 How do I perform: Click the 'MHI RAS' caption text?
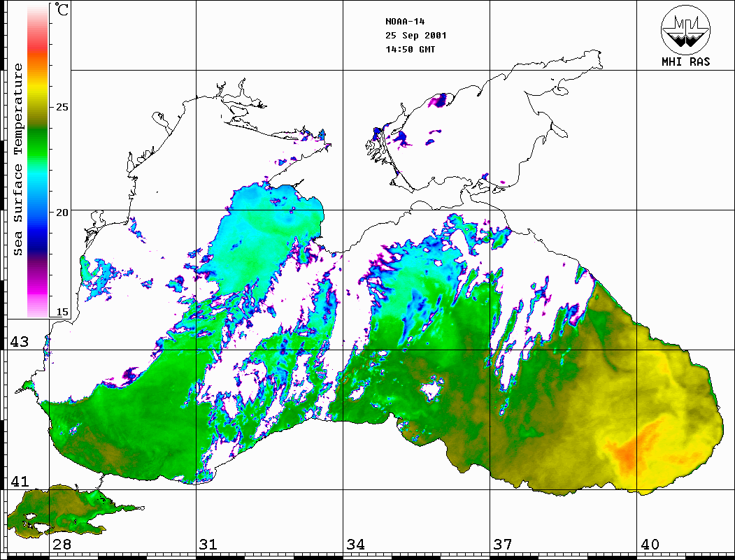pos(686,62)
